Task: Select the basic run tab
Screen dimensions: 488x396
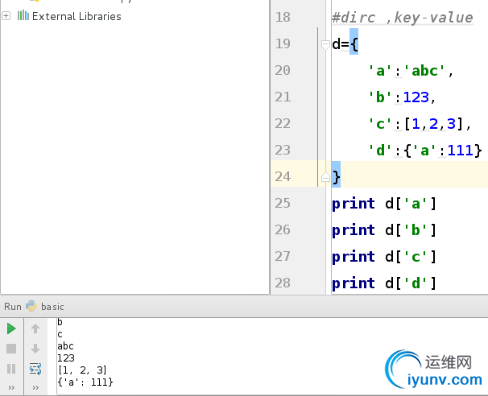Action: coord(52,306)
